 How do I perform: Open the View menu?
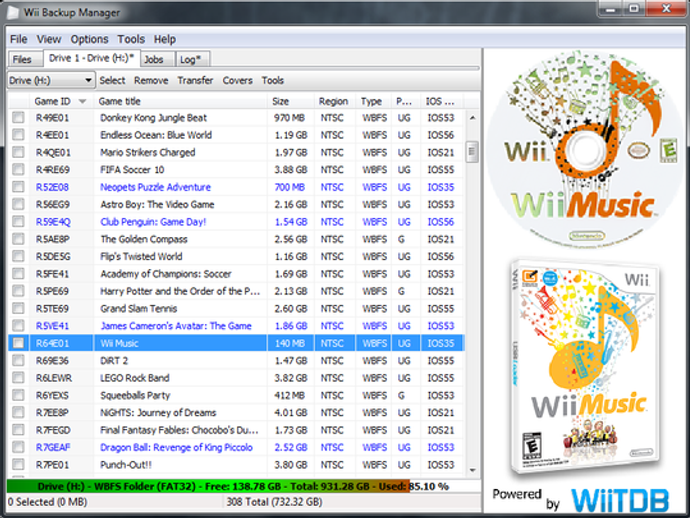[x=49, y=39]
